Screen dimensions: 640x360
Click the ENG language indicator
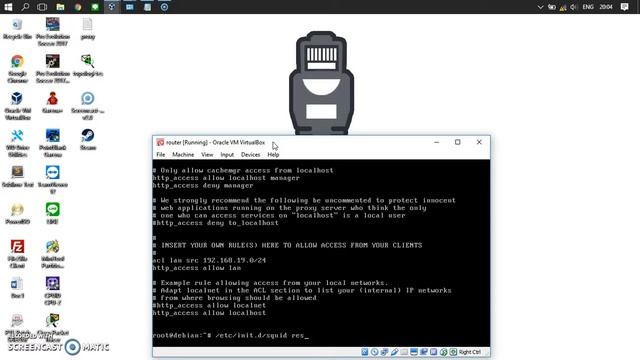(x=588, y=7)
